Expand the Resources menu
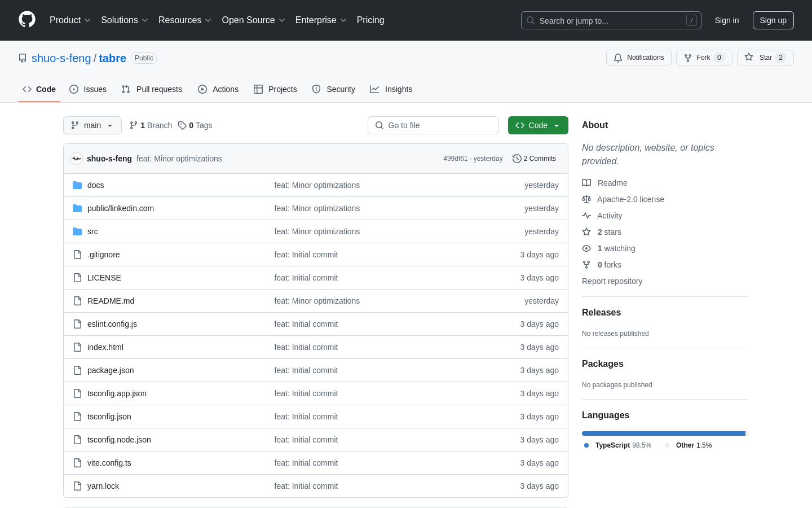The width and height of the screenshot is (812, 508). tap(185, 20)
